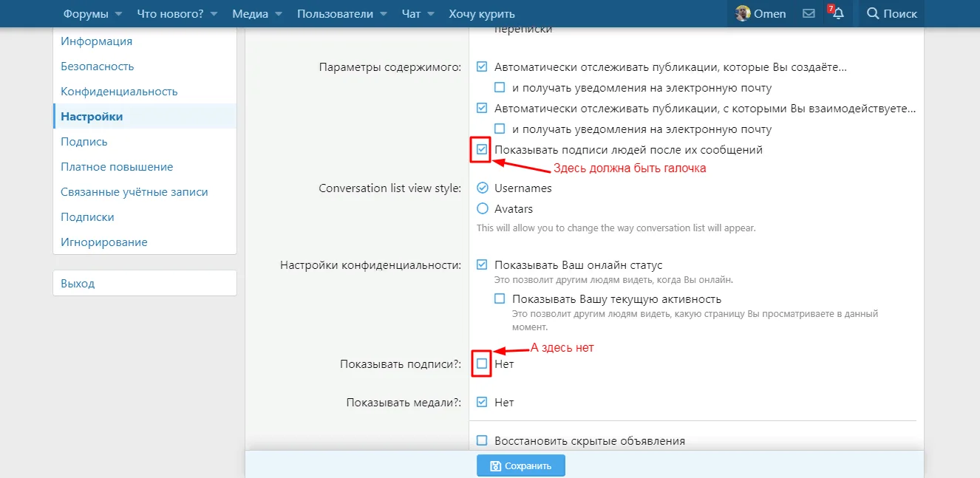The image size is (980, 478).
Task: Open the alerts bell icon
Action: 837,13
